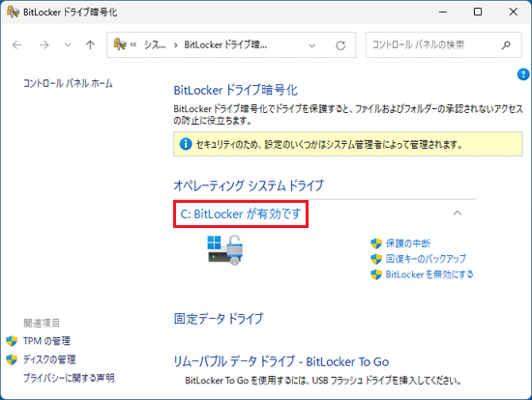The width and height of the screenshot is (532, 400).
Task: Minimize the BitLocker window
Action: [x=443, y=12]
